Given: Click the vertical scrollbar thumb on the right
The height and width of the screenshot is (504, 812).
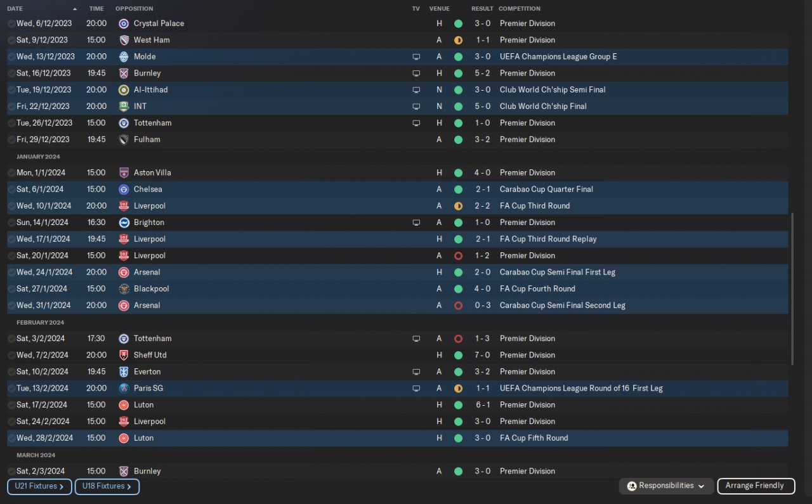Looking at the screenshot, I should pos(791,288).
